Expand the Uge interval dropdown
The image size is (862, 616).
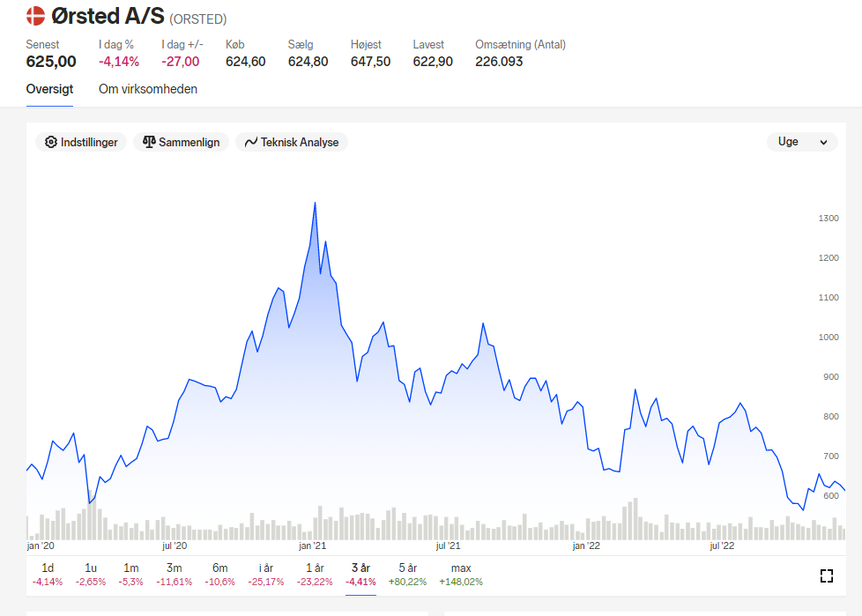(802, 142)
